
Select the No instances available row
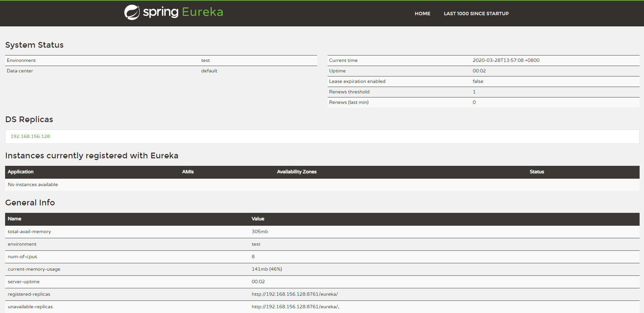[x=33, y=185]
